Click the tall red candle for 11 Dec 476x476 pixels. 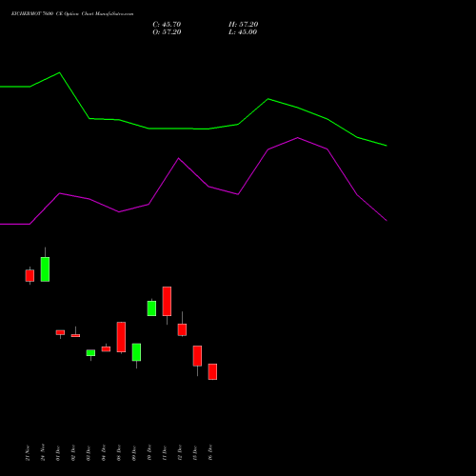click(x=167, y=301)
